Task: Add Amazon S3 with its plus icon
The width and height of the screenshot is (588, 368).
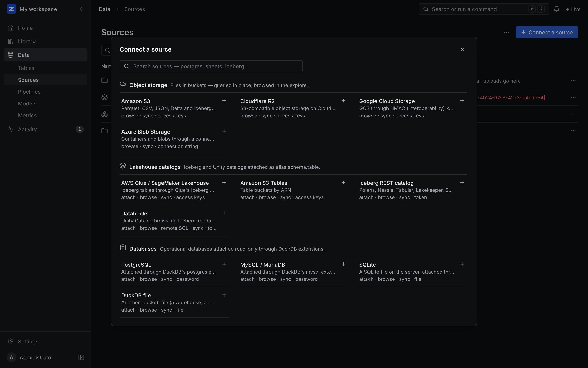Action: [224, 101]
